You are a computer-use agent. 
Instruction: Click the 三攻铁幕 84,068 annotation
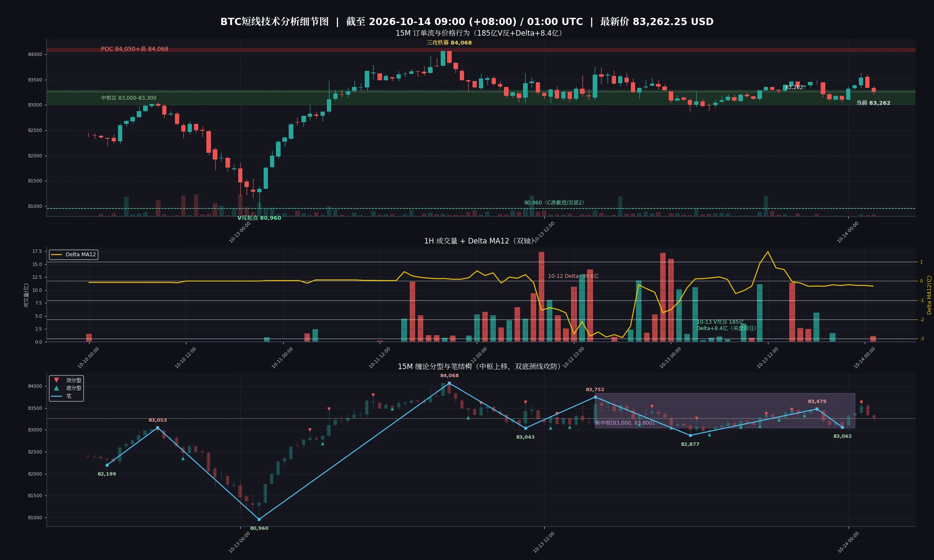point(449,43)
